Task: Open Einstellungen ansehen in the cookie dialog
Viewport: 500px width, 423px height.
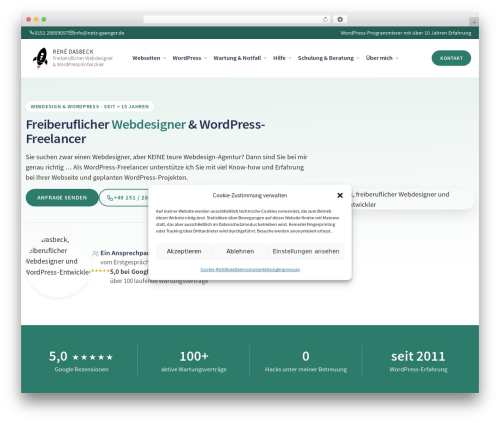Action: [x=306, y=251]
